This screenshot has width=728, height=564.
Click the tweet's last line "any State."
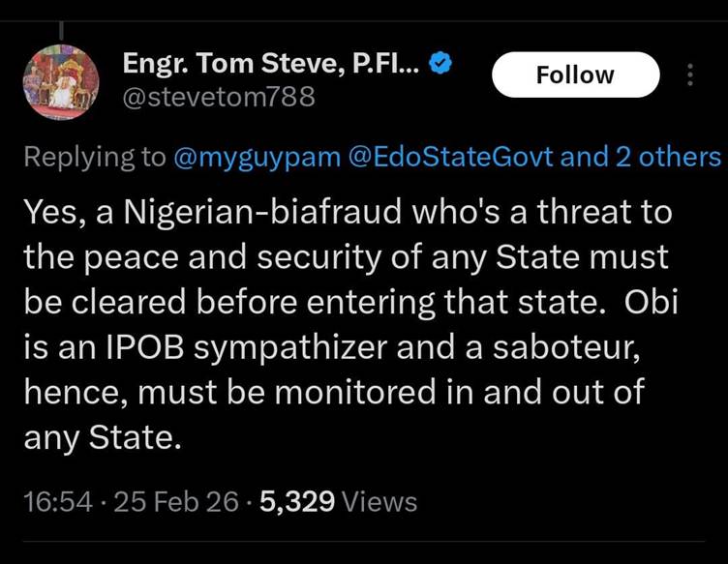102,438
